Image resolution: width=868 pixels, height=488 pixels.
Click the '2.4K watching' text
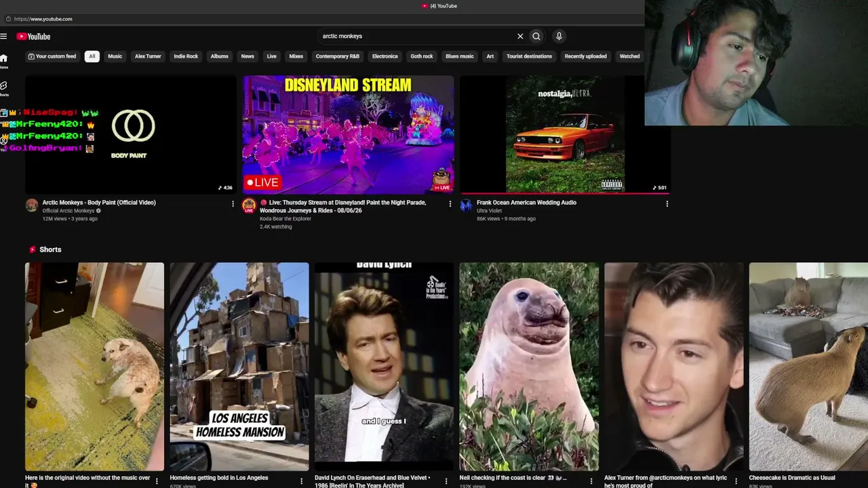click(276, 227)
